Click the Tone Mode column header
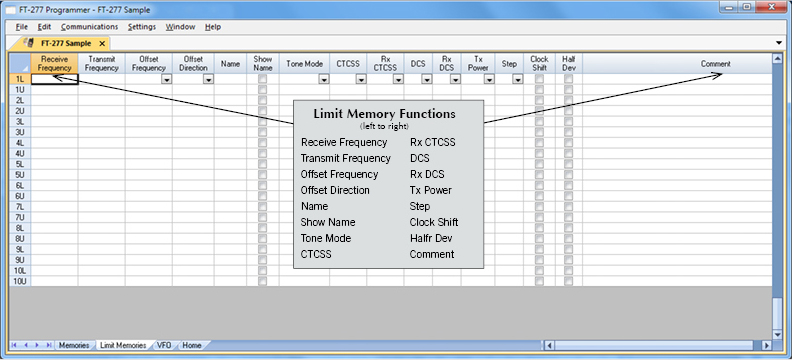 [x=305, y=64]
